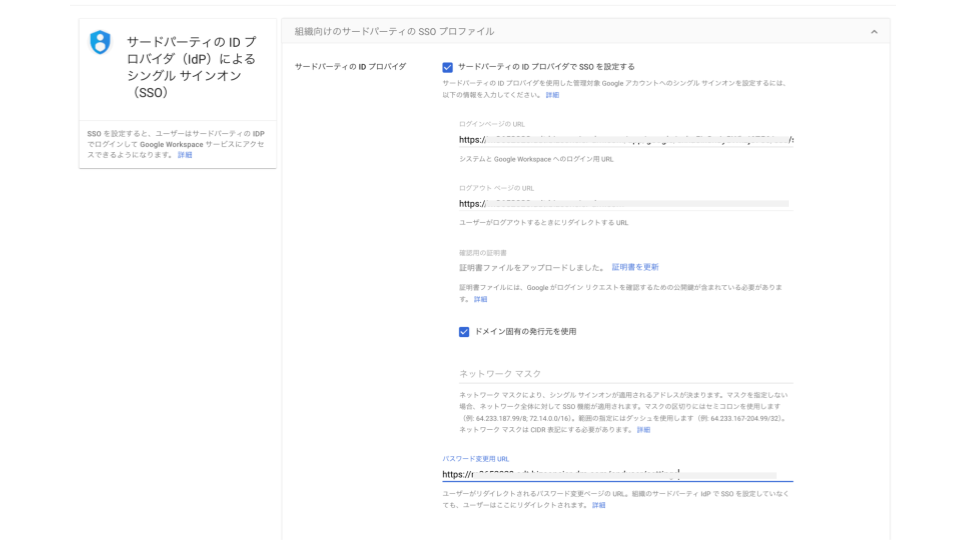Viewport: 960px width, 540px height.
Task: Toggle the ドメイン固有の発行元を使用 checkbox
Action: (x=464, y=332)
